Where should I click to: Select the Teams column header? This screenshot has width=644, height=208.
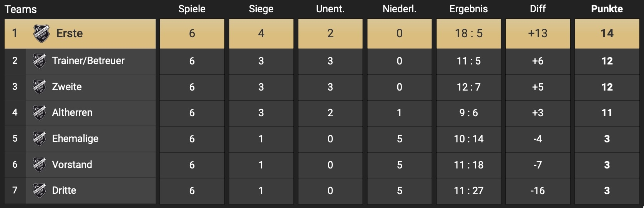(21, 9)
